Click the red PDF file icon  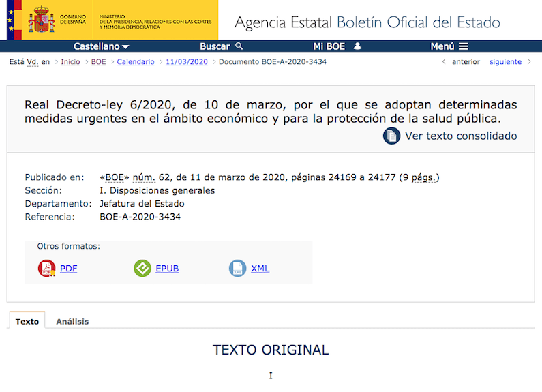click(46, 268)
